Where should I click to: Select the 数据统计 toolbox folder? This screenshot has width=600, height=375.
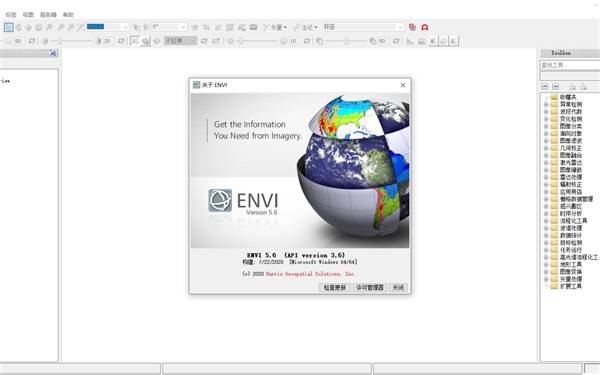pos(571,235)
